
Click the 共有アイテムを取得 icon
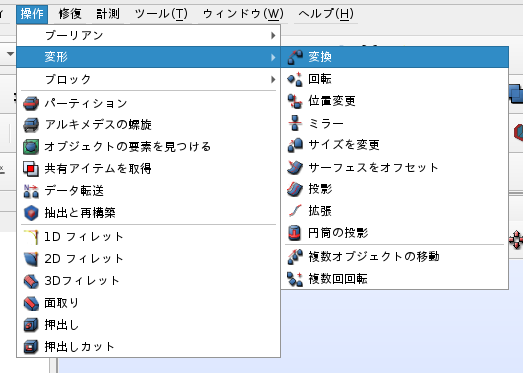click(x=31, y=169)
